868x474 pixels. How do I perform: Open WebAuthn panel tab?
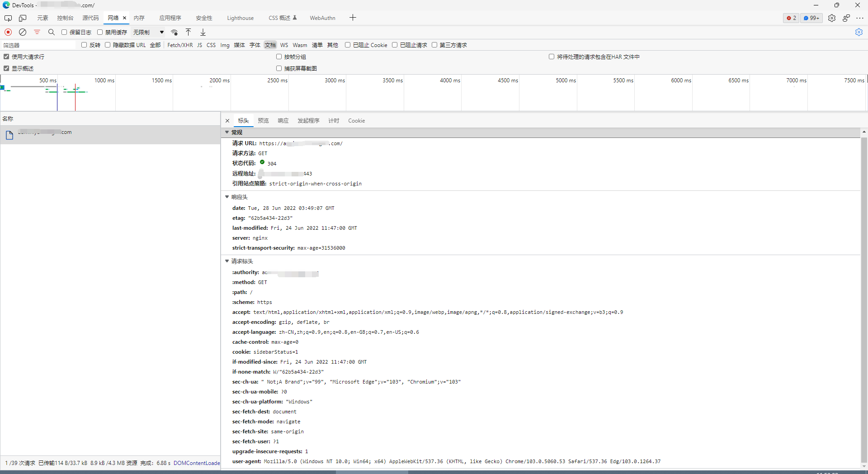(x=322, y=18)
